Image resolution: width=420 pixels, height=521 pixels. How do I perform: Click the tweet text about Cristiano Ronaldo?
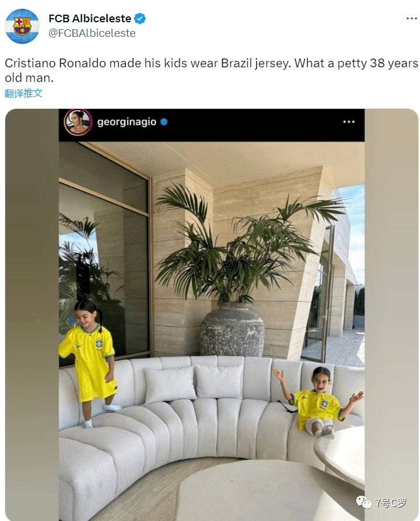211,70
